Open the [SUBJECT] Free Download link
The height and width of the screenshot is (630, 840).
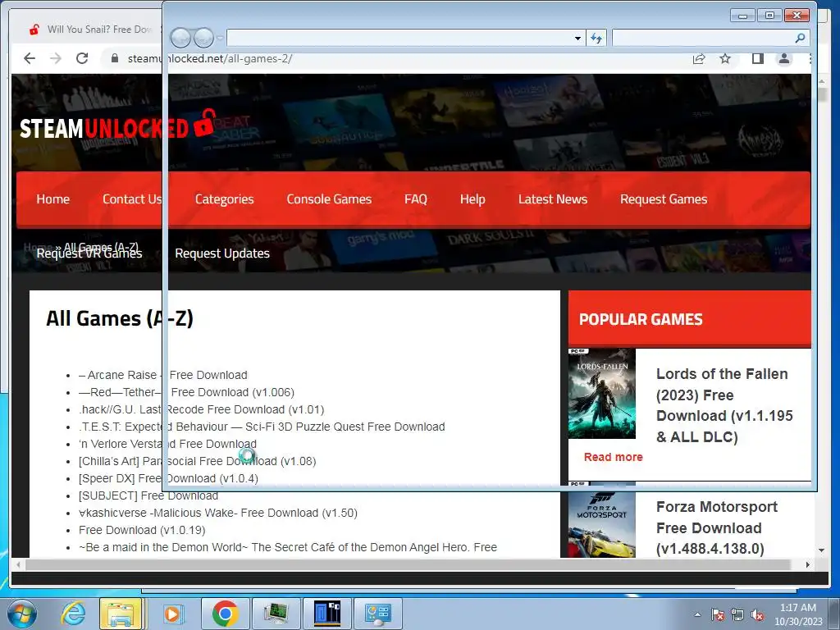(148, 495)
